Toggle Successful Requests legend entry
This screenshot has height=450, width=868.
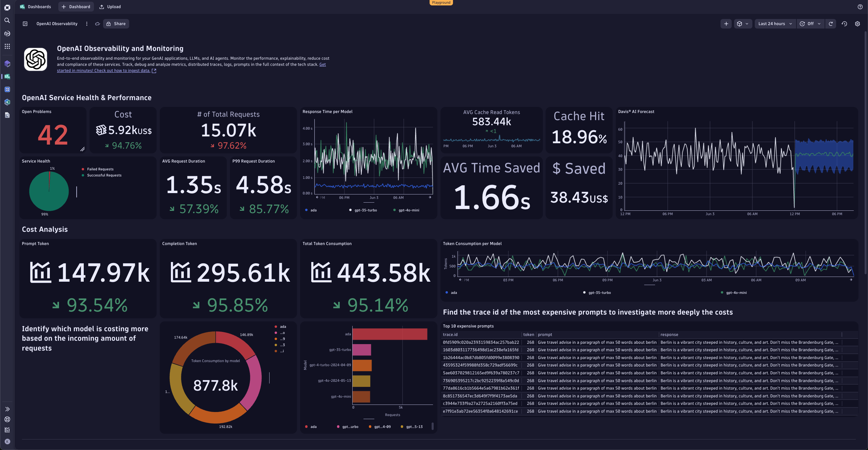point(102,175)
